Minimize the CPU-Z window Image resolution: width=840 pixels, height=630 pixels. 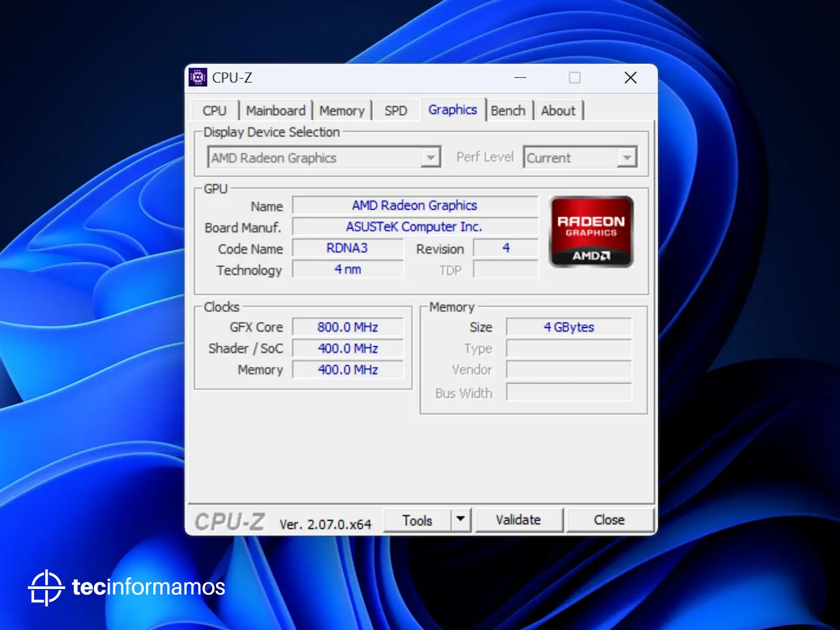520,78
